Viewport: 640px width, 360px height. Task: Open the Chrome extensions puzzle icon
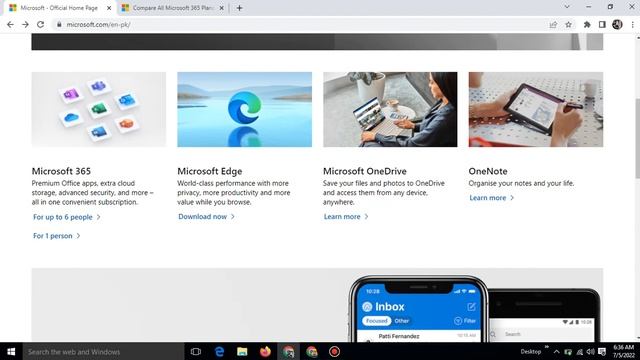click(587, 24)
